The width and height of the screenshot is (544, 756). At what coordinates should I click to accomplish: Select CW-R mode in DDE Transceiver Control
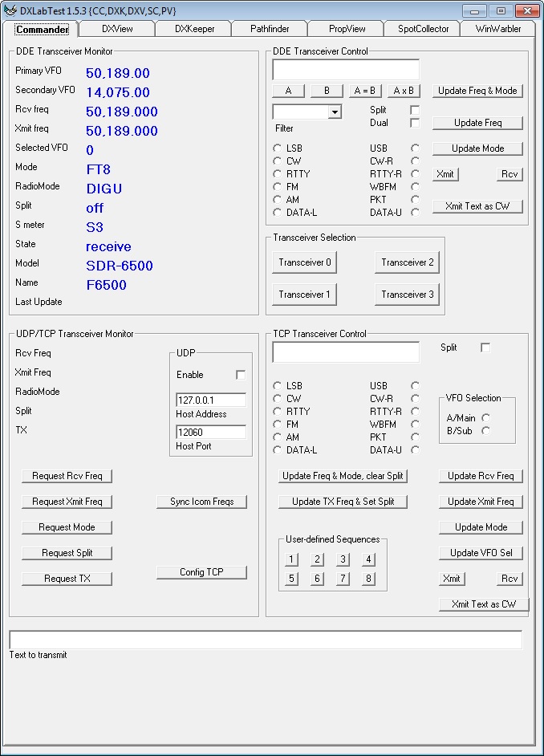[x=415, y=161]
